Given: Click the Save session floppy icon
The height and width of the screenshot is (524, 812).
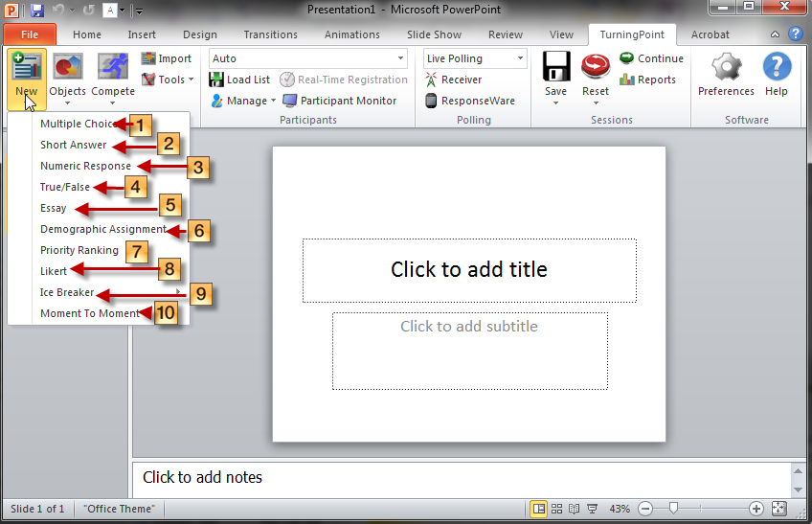Looking at the screenshot, I should (x=556, y=66).
